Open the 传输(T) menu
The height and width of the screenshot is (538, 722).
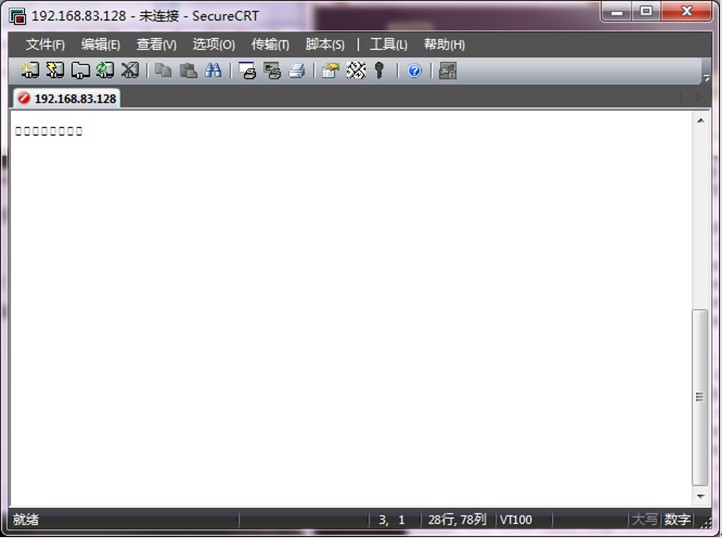[x=270, y=45]
